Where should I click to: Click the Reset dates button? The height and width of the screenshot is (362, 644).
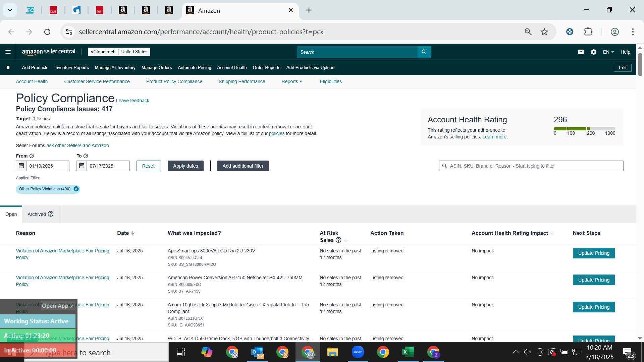pyautogui.click(x=149, y=166)
